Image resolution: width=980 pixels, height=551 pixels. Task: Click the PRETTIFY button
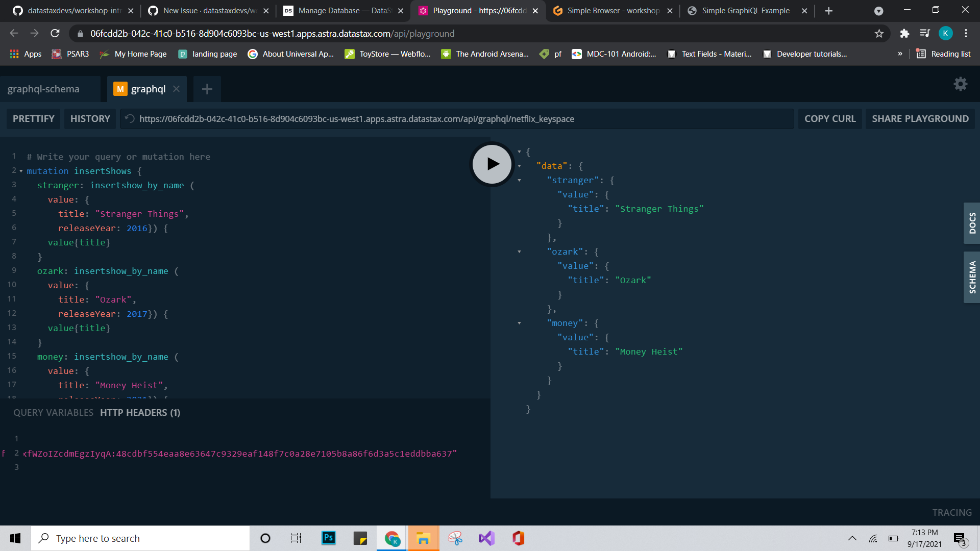point(33,118)
